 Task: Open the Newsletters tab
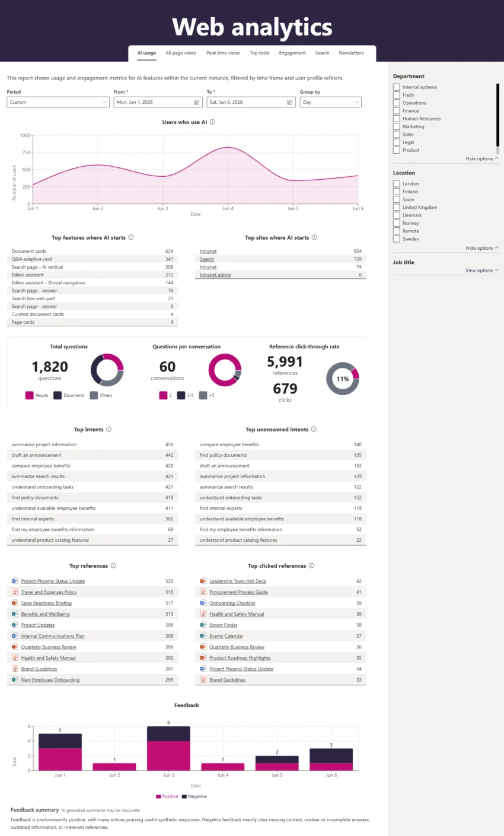click(352, 53)
